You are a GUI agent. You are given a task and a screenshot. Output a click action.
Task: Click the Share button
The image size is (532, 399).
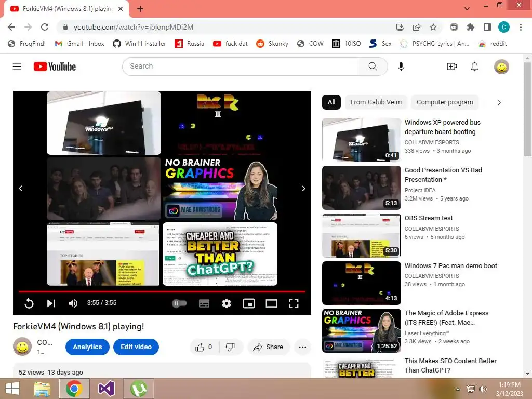point(269,347)
